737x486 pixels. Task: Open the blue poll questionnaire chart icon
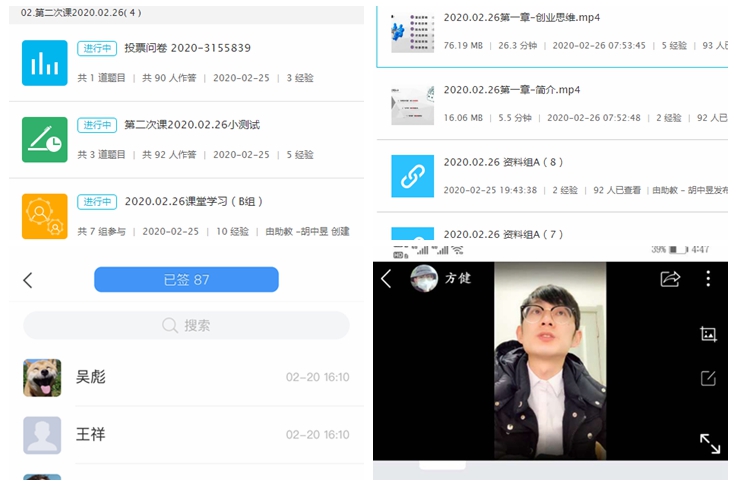(45, 63)
